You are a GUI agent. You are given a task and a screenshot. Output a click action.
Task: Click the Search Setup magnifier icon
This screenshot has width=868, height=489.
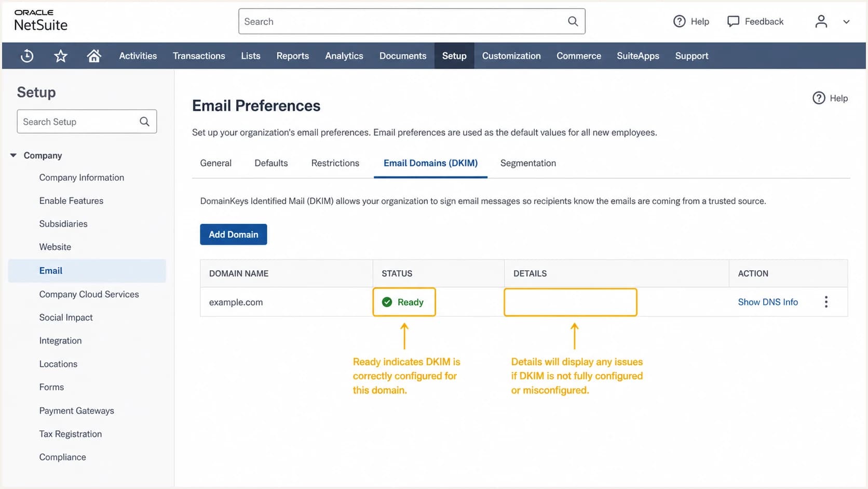(144, 122)
